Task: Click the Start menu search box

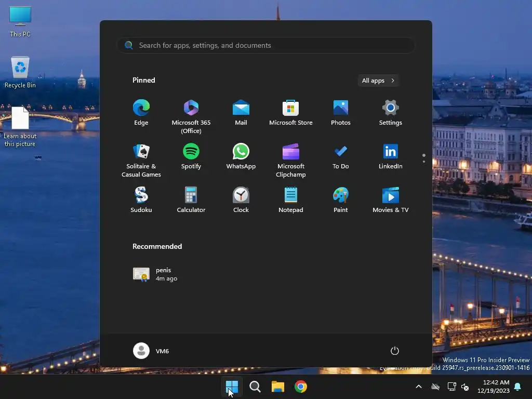Action: coord(266,45)
